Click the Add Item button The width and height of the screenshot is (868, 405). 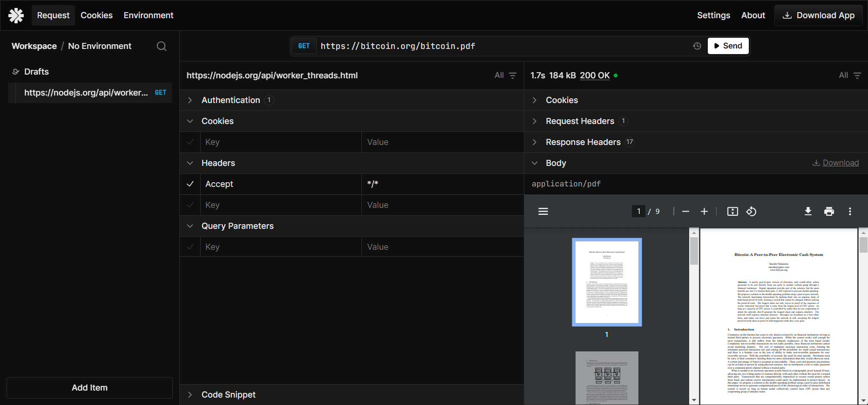point(89,388)
